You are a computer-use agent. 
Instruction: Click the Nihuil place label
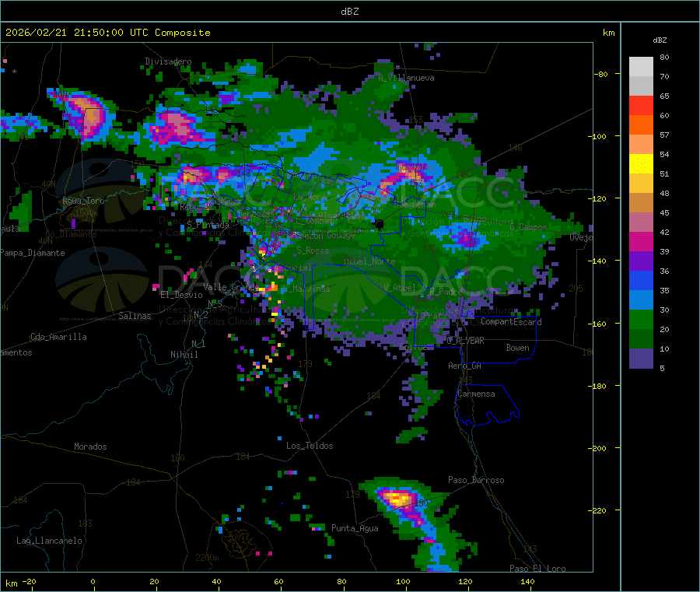184,355
